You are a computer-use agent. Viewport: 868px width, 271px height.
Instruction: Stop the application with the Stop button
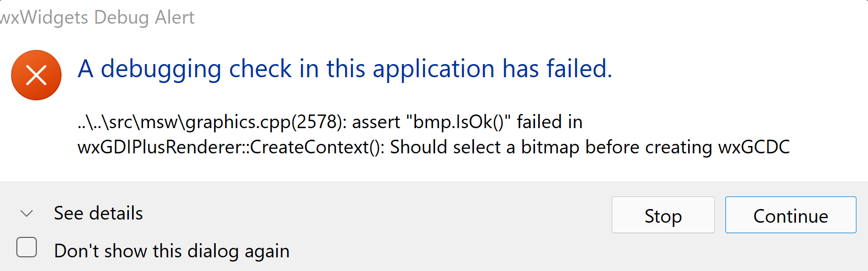663,215
